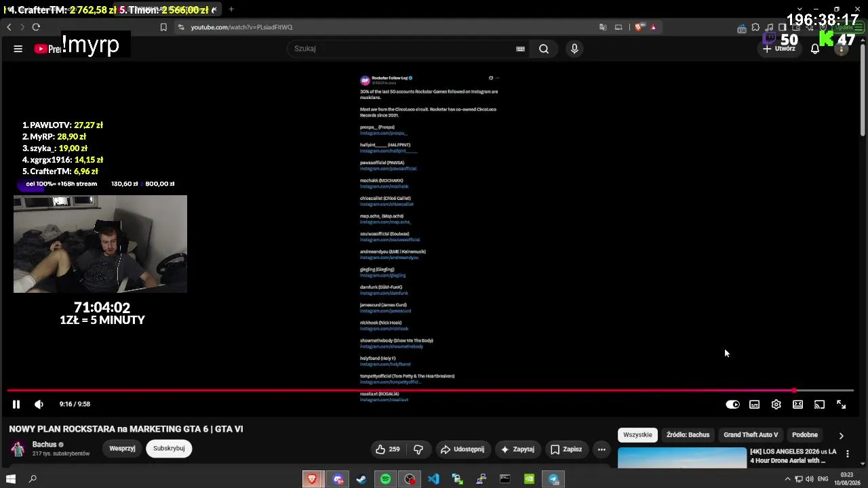Open the browser extensions puzzle icon

[x=756, y=27]
